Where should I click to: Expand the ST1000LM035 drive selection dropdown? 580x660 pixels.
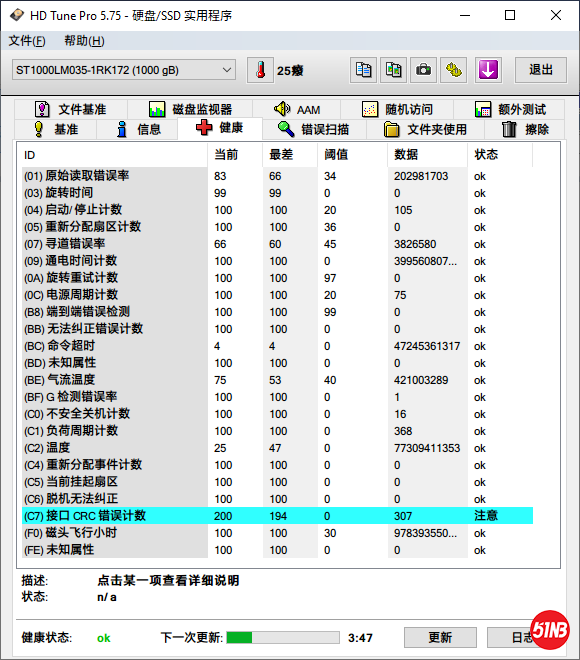[124, 70]
